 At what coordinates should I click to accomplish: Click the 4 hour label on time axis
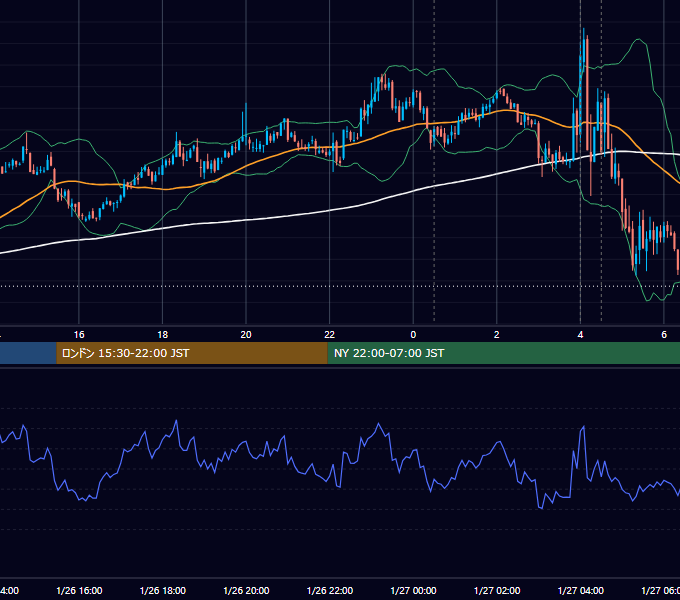(580, 335)
